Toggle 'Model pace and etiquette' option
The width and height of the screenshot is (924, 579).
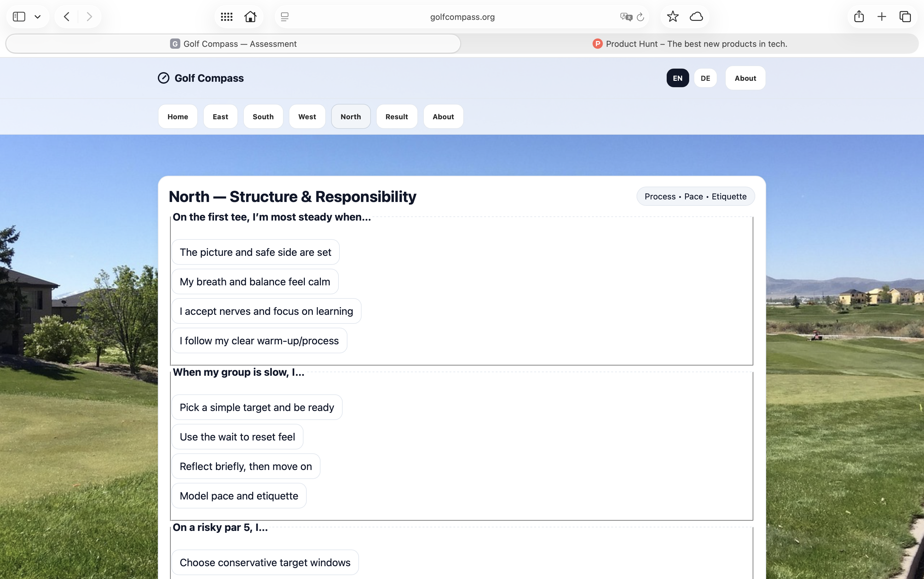point(238,496)
